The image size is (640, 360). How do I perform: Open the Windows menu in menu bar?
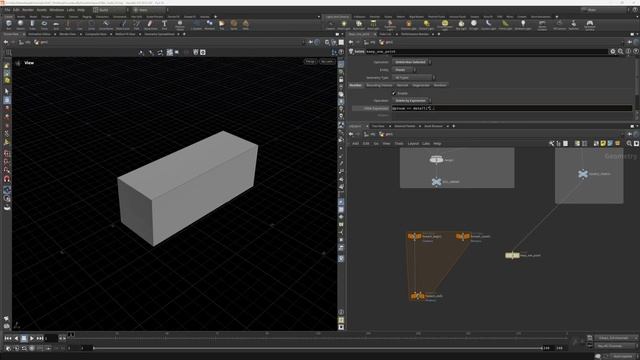(x=57, y=10)
